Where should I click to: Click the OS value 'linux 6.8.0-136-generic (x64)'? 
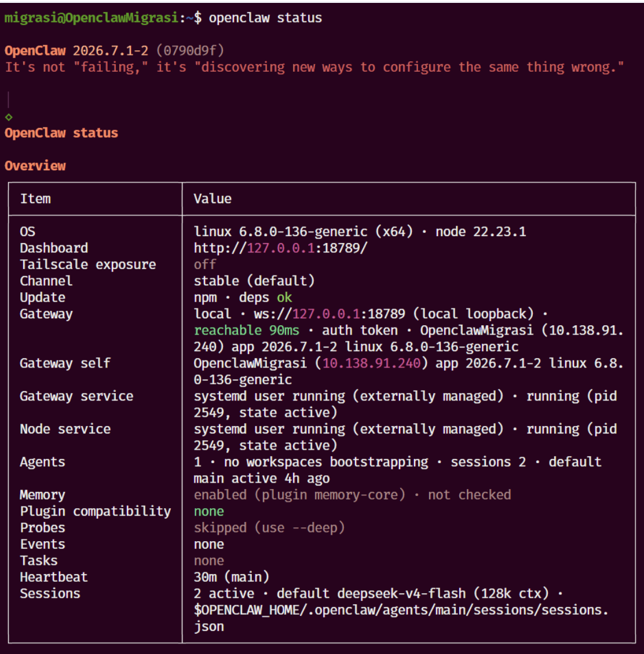pyautogui.click(x=303, y=232)
